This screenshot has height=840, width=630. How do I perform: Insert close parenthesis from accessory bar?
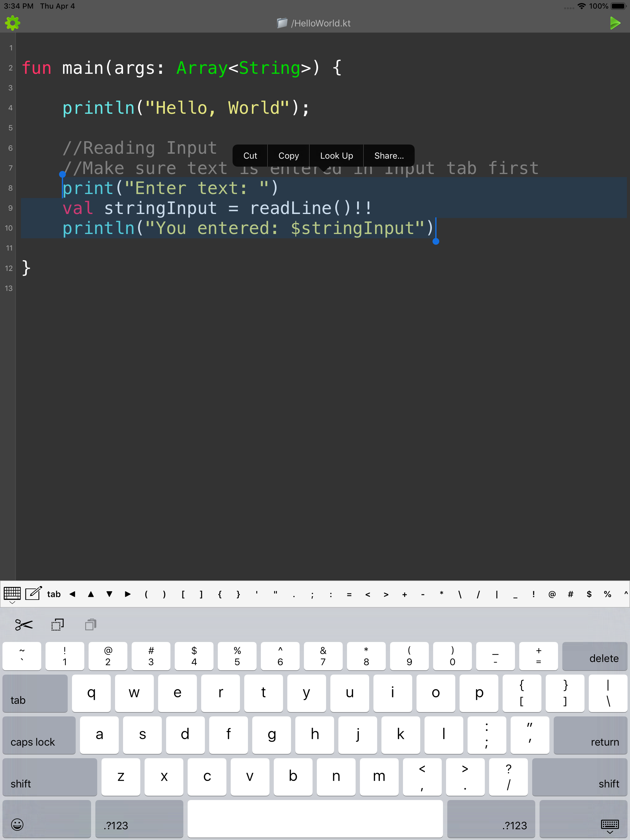click(165, 594)
